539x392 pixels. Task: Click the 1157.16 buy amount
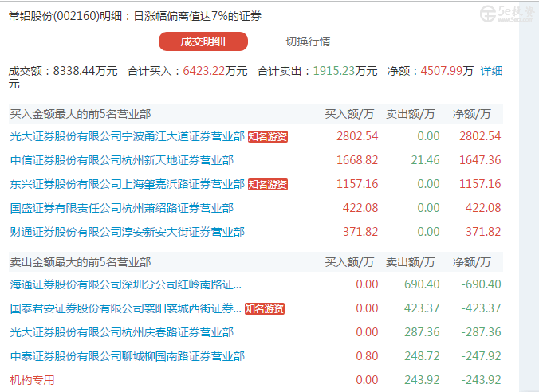click(x=357, y=184)
